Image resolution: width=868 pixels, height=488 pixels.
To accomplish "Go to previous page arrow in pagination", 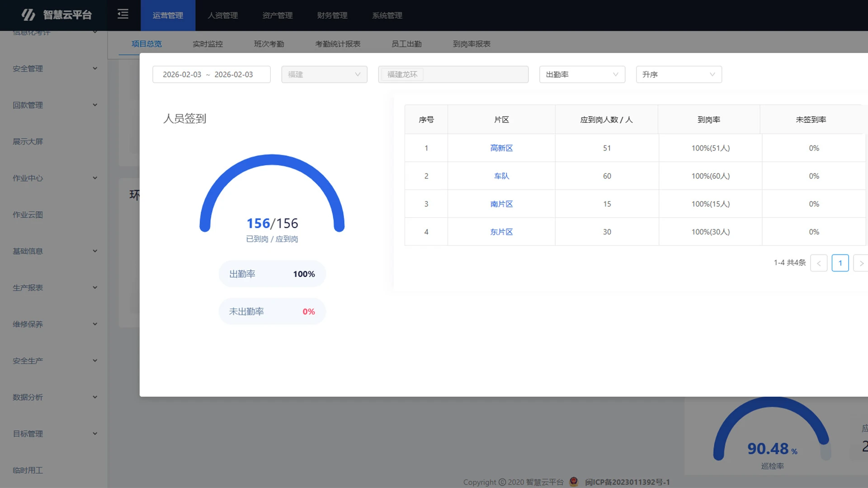I will click(818, 263).
